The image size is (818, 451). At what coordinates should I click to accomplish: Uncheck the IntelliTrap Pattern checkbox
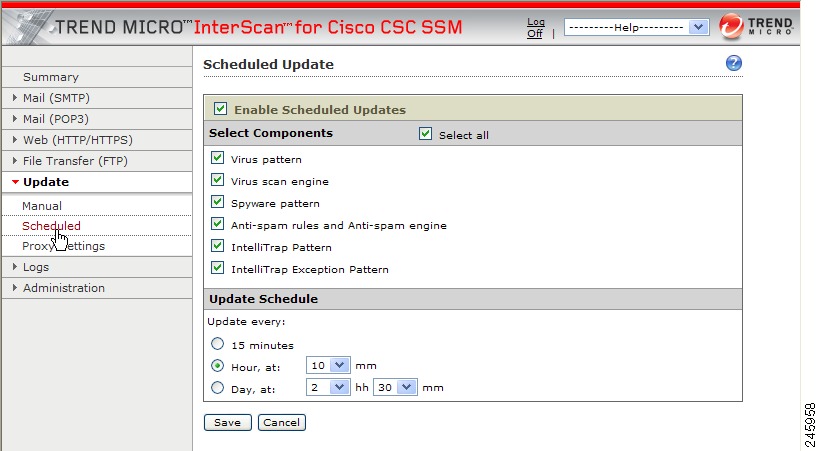(x=218, y=246)
